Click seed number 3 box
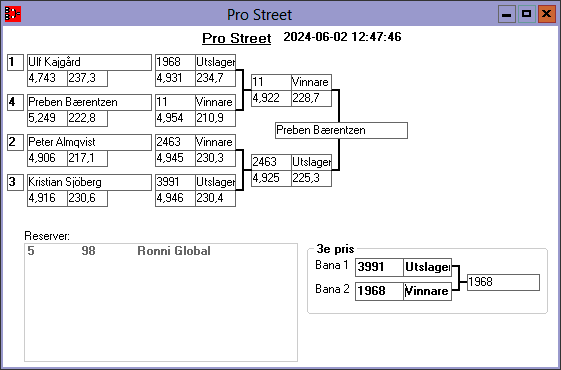The image size is (561, 370). pyautogui.click(x=15, y=182)
